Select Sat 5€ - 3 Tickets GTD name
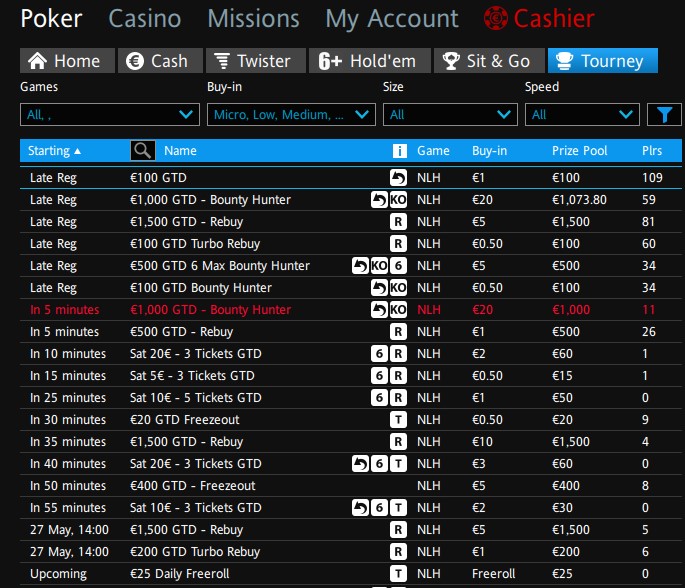The height and width of the screenshot is (588, 685). [x=192, y=375]
